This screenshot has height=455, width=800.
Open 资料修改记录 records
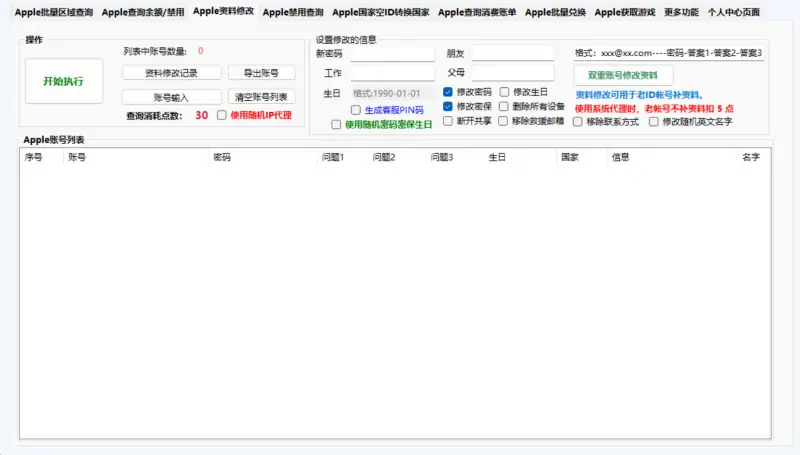pyautogui.click(x=171, y=73)
